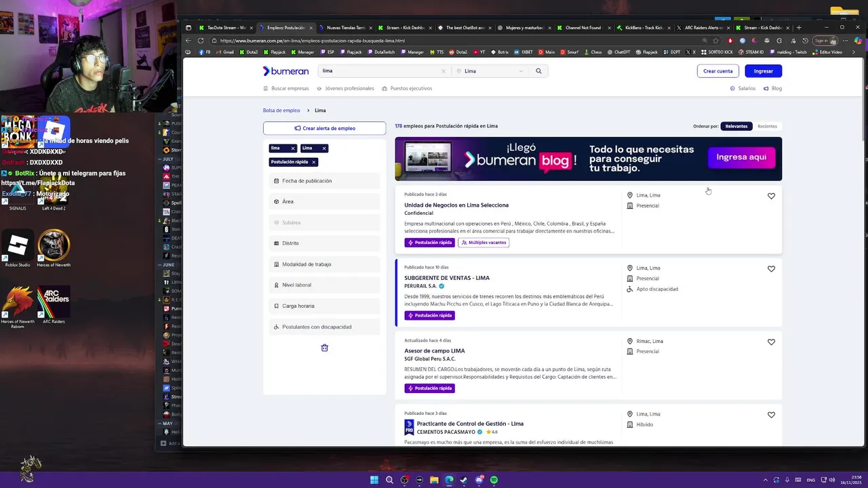This screenshot has width=868, height=488.
Task: Remove the capitalized 'Lima' filter chip
Action: tap(324, 148)
